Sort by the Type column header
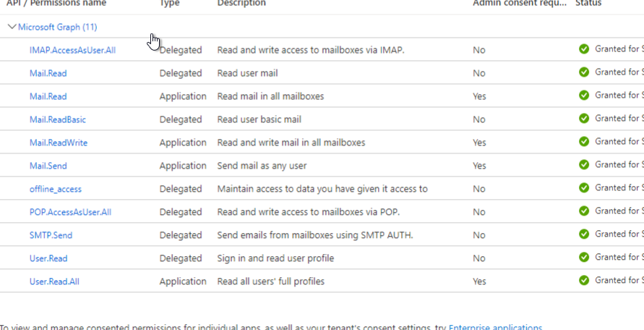The image size is (644, 330). (168, 4)
